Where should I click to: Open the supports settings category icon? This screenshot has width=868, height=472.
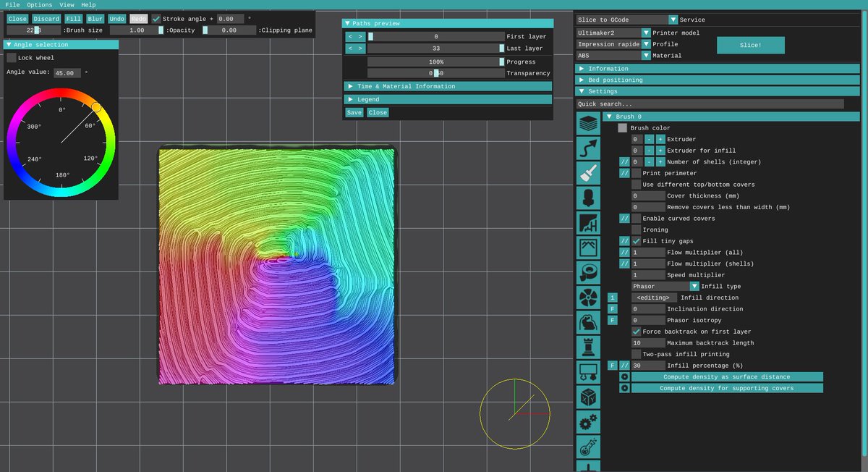click(588, 223)
